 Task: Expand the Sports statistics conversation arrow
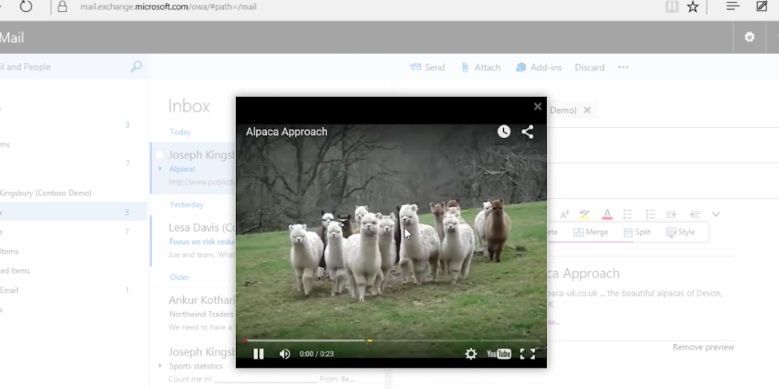coord(160,366)
